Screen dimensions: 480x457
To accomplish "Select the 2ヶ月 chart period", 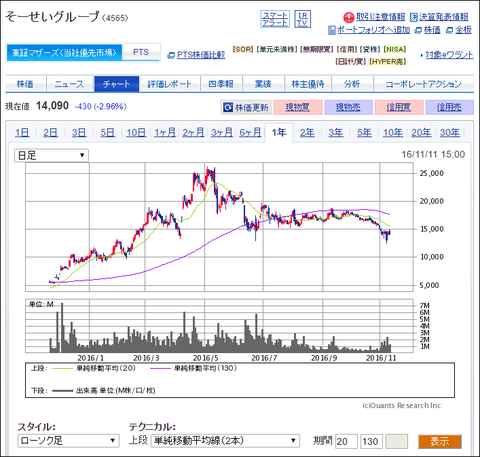I will [193, 133].
